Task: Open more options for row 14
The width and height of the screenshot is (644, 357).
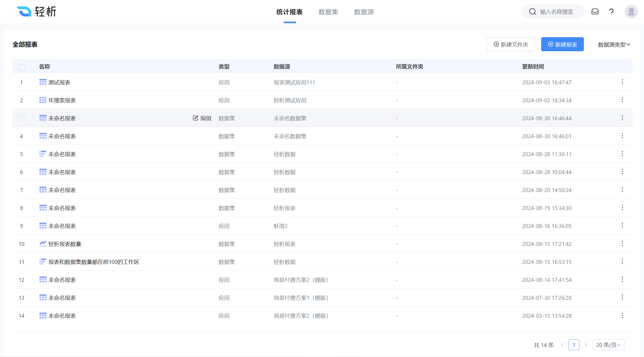Action: point(622,316)
